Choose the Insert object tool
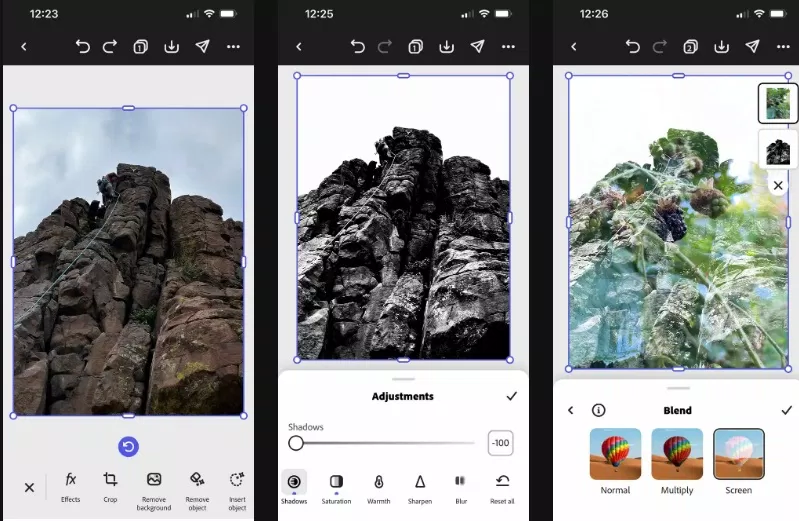This screenshot has width=799, height=521. tap(237, 491)
